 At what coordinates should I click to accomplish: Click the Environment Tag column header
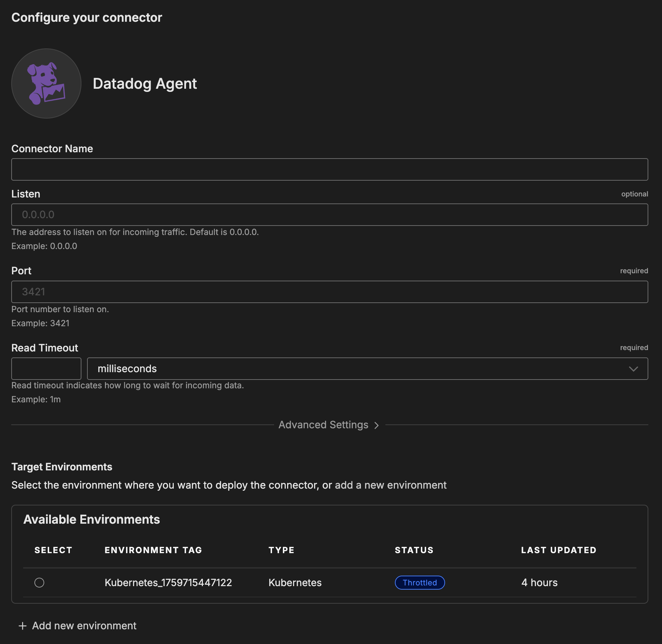click(x=153, y=550)
